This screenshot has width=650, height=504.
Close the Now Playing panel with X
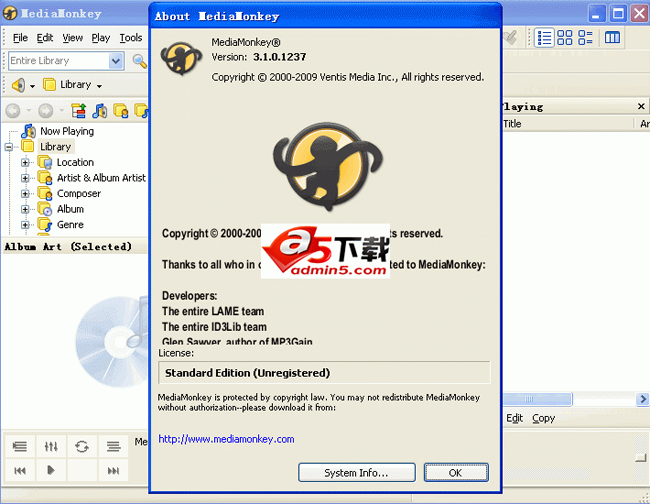[x=641, y=107]
